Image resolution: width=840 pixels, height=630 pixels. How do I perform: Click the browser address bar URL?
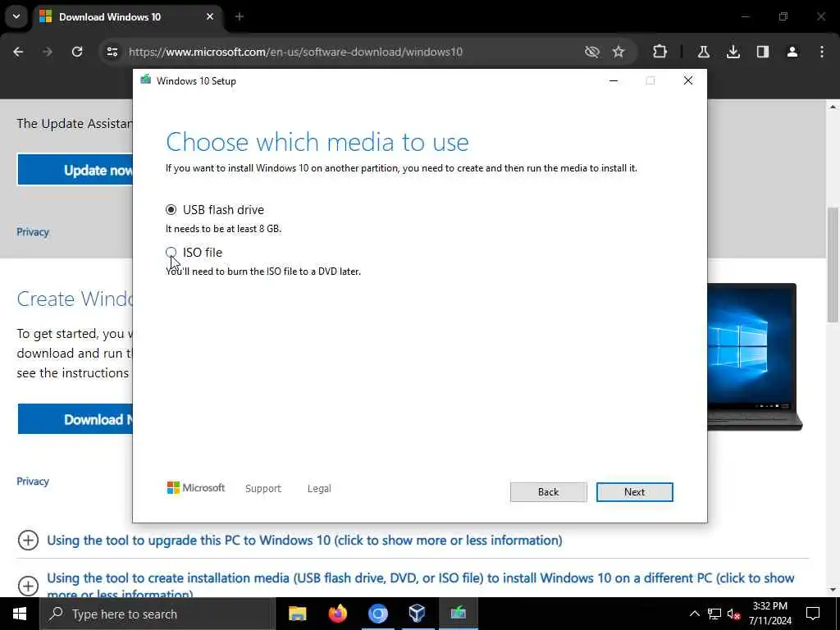295,52
